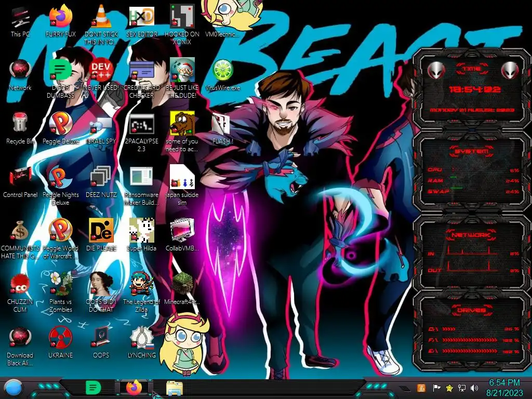Switch to Firefox on the taskbar
The height and width of the screenshot is (399, 532).
[134, 388]
